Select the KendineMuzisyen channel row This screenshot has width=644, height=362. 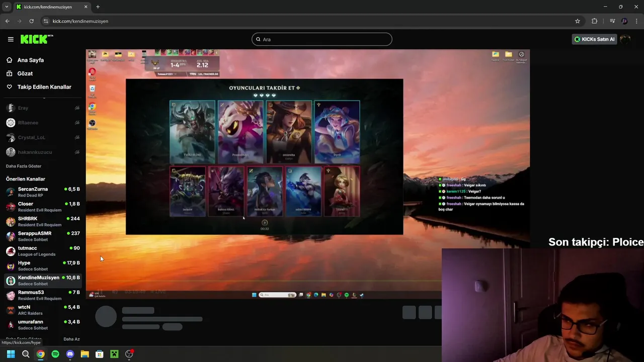43,281
